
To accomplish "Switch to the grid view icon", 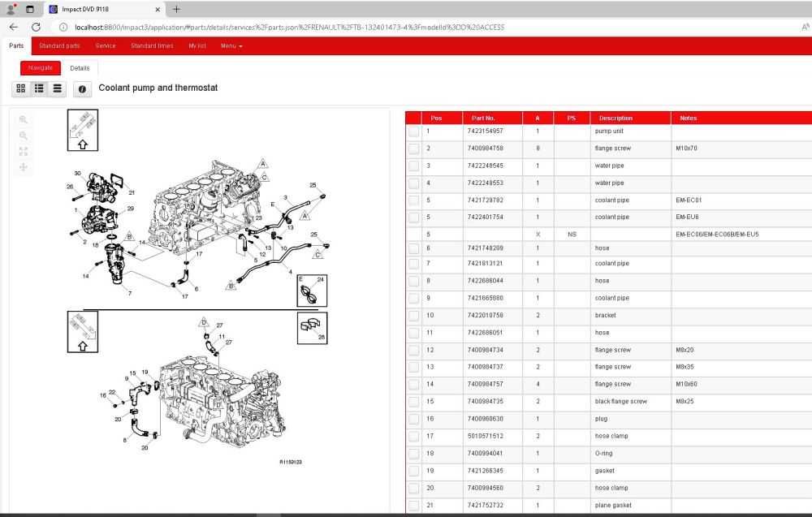I will coord(21,88).
